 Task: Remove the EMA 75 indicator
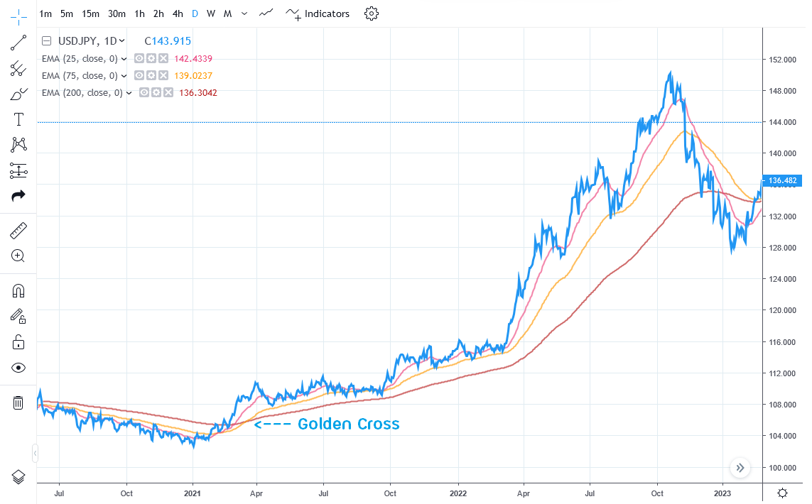[163, 75]
